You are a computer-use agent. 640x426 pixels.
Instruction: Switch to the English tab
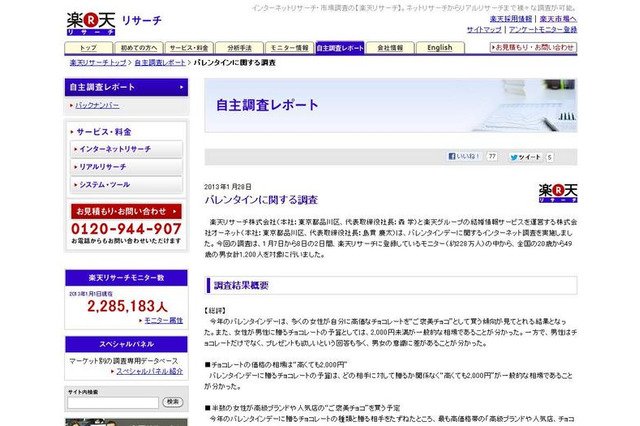tap(440, 48)
